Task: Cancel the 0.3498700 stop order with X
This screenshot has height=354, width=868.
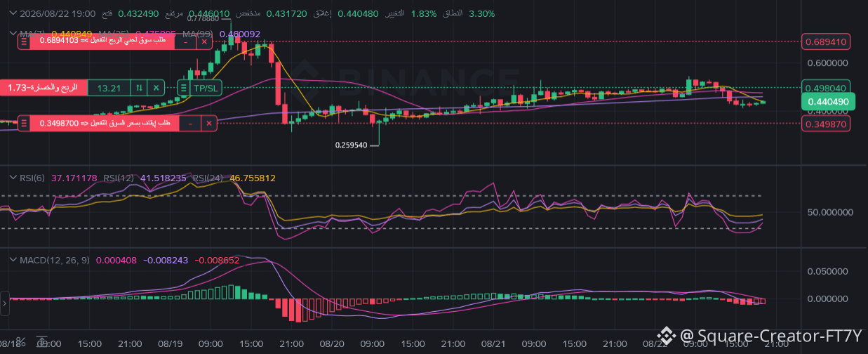Action: point(208,124)
